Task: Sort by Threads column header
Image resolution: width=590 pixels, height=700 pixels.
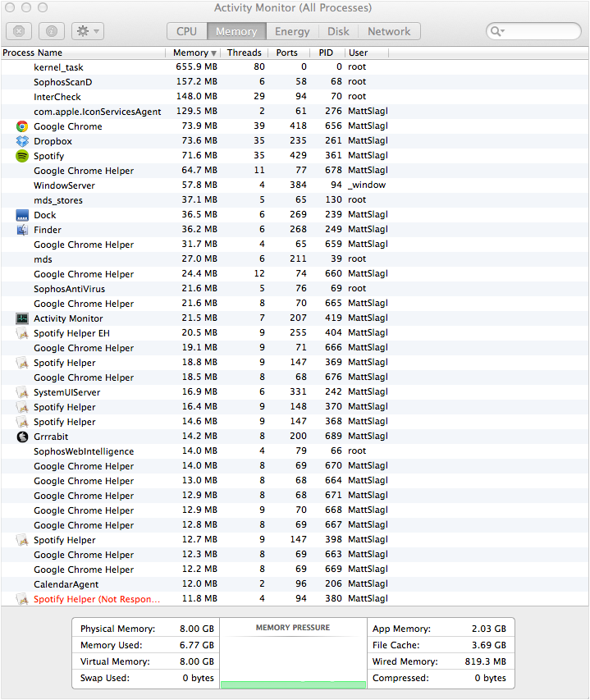Action: (244, 53)
